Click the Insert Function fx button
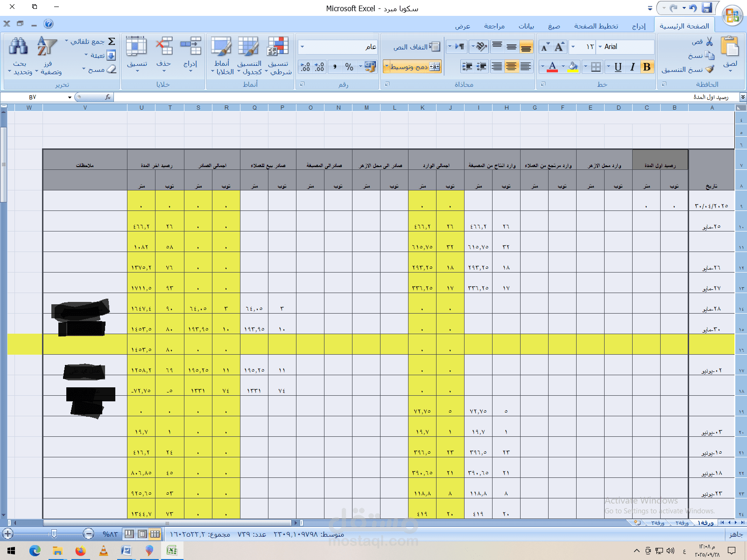The width and height of the screenshot is (747, 560). point(108,97)
